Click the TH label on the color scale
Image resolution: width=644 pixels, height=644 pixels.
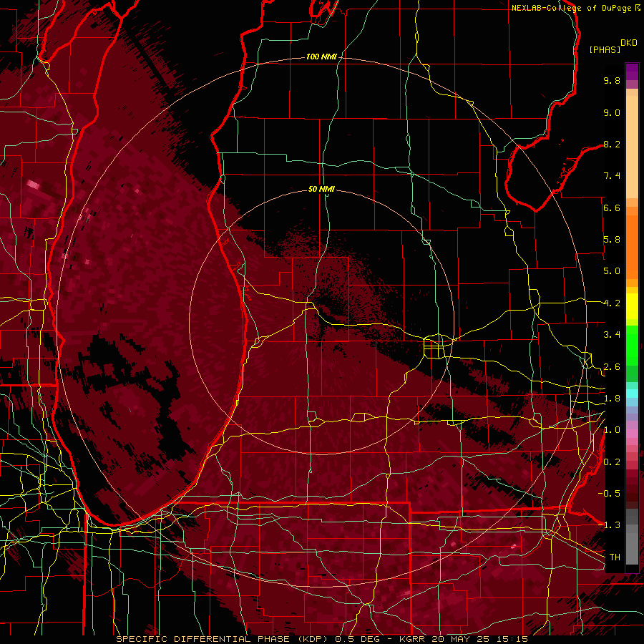[x=615, y=557]
